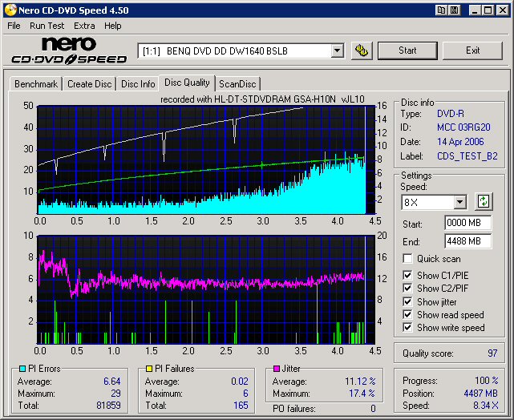Uncheck Show C1/PIE checkbox
The image size is (514, 420).
[408, 276]
